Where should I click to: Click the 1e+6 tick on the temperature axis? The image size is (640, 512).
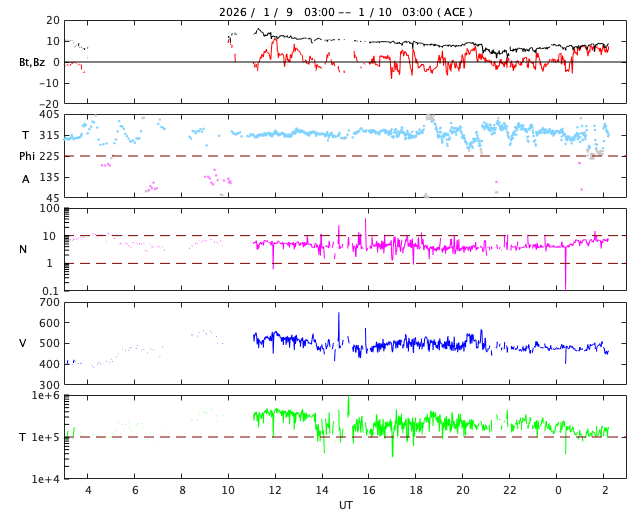[45, 396]
